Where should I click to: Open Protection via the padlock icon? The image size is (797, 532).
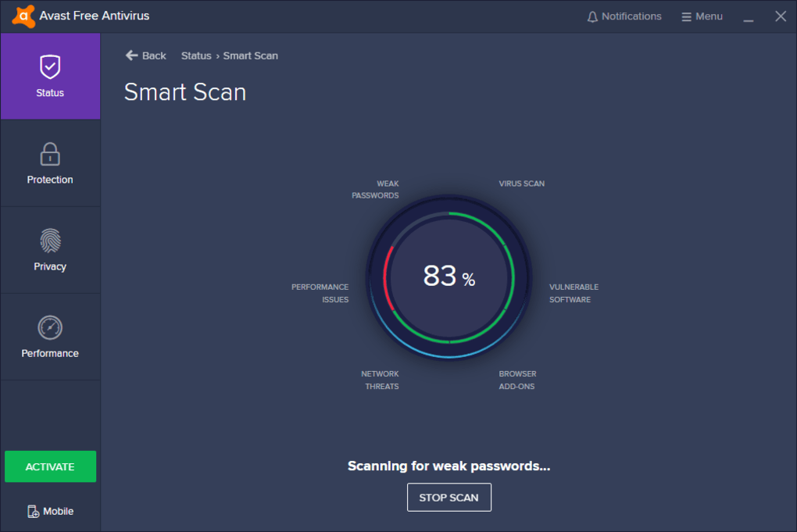pos(50,154)
